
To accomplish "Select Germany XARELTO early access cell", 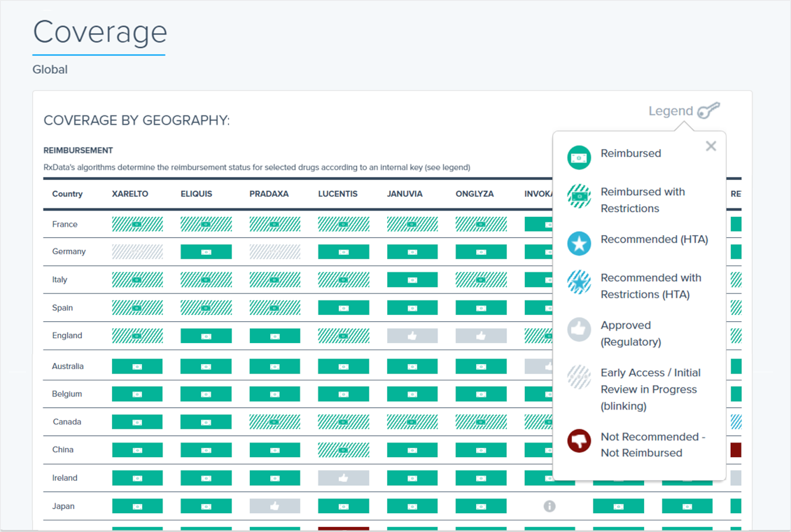I will pyautogui.click(x=137, y=251).
